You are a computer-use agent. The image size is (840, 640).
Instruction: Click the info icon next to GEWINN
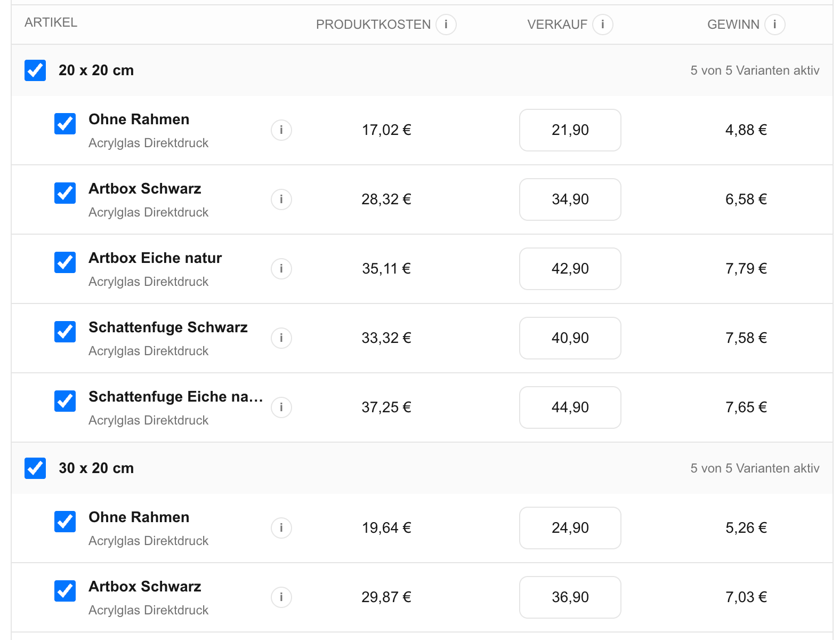pos(774,25)
